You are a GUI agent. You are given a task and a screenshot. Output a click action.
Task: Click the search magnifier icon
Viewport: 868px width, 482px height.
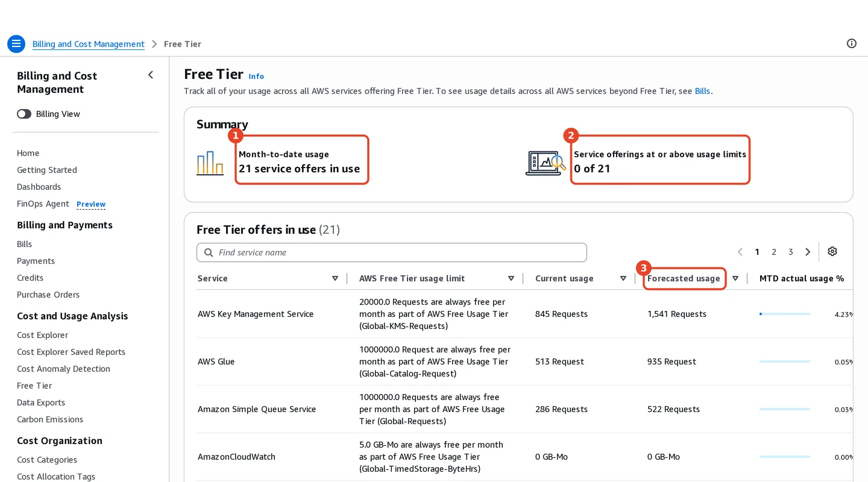click(209, 252)
